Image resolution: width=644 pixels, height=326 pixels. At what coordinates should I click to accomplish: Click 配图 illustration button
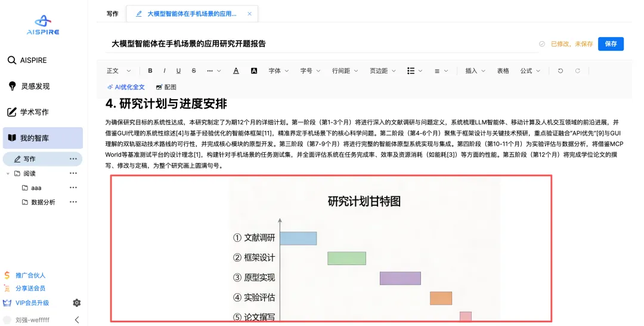coord(166,87)
